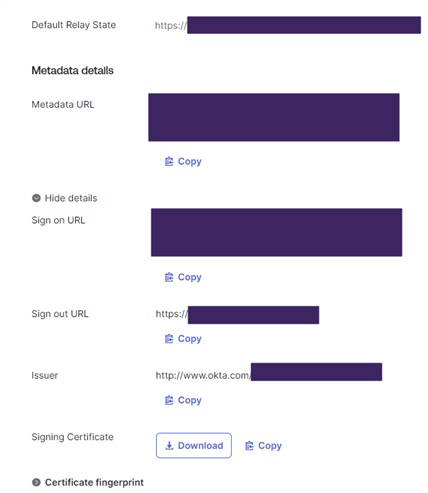Image resolution: width=428 pixels, height=493 pixels.
Task: Copy the Signing Certificate via Copy link
Action: coord(264,446)
